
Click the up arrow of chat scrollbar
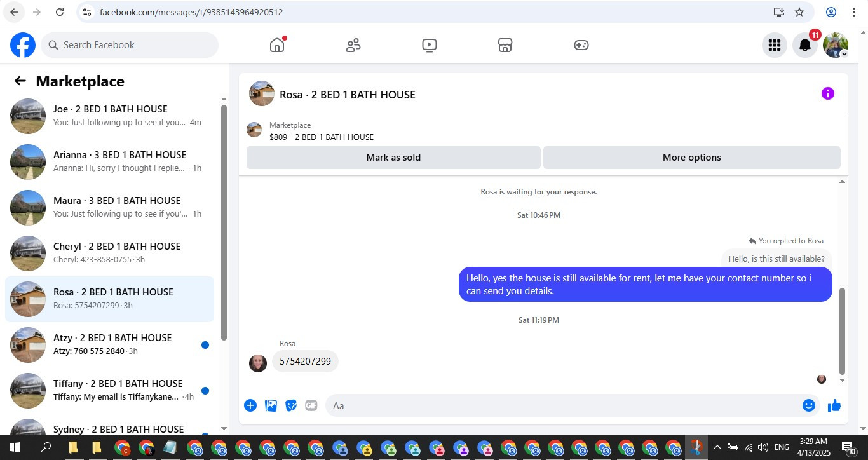click(843, 182)
